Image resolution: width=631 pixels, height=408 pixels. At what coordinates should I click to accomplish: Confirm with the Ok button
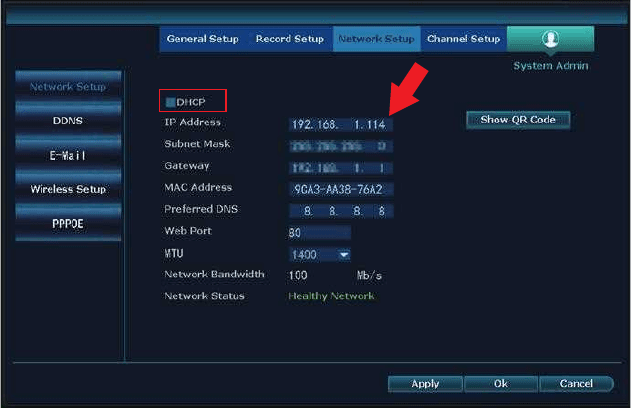click(501, 383)
